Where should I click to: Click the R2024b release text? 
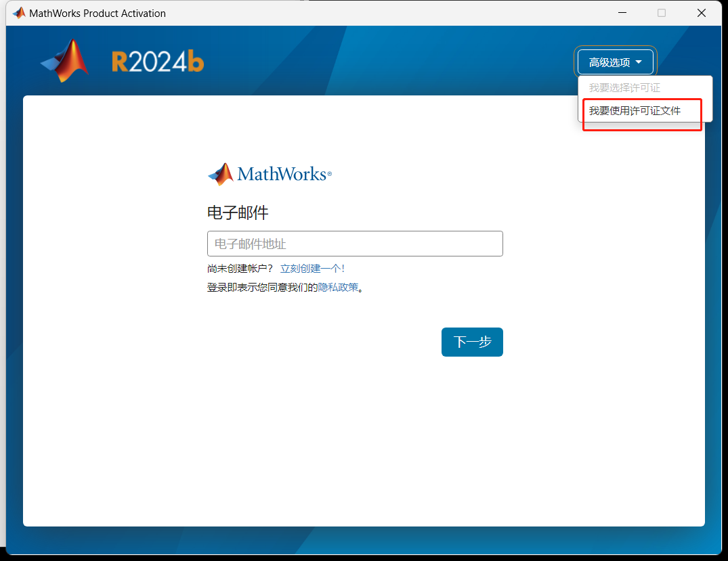tap(158, 62)
